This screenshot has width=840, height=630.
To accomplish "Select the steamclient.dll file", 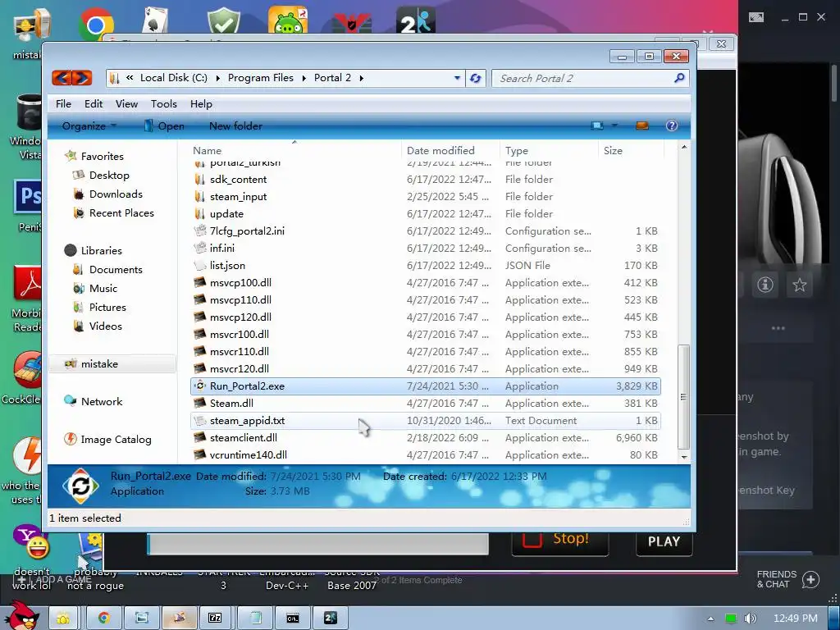I will 426,438.
